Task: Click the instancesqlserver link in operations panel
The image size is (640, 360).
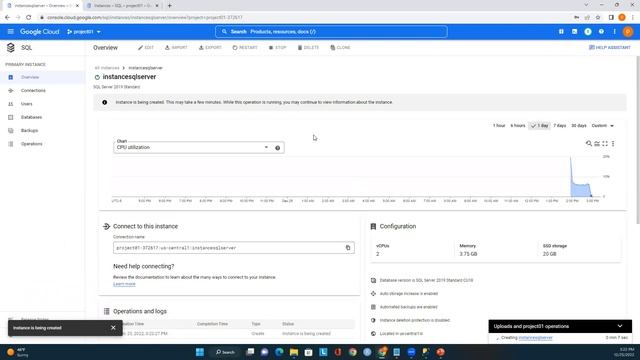Action: [535, 338]
